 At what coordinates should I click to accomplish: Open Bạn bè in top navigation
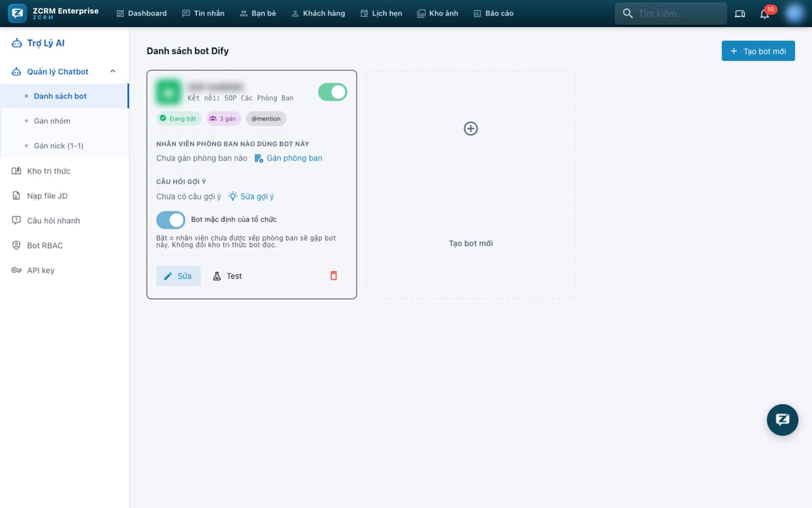point(258,14)
